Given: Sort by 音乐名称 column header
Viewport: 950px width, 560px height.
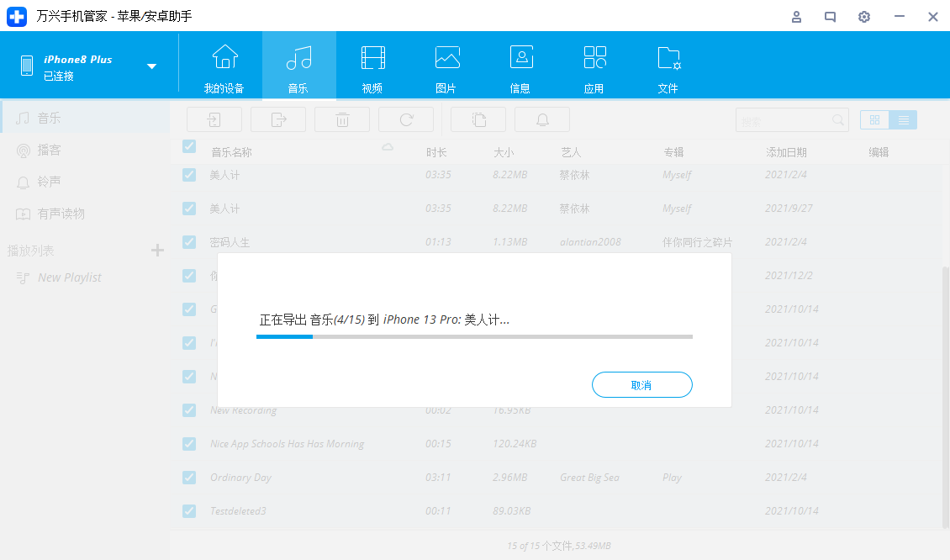Looking at the screenshot, I should click(x=231, y=152).
